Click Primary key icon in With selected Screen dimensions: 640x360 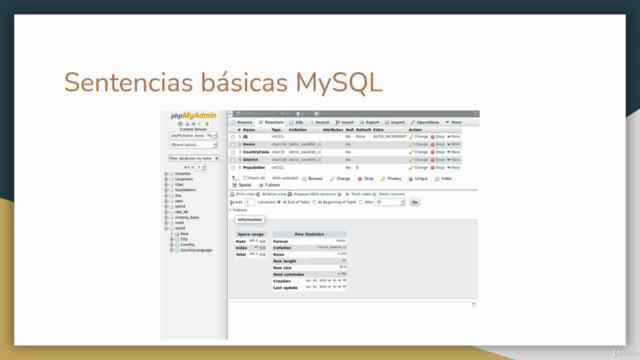tap(383, 179)
